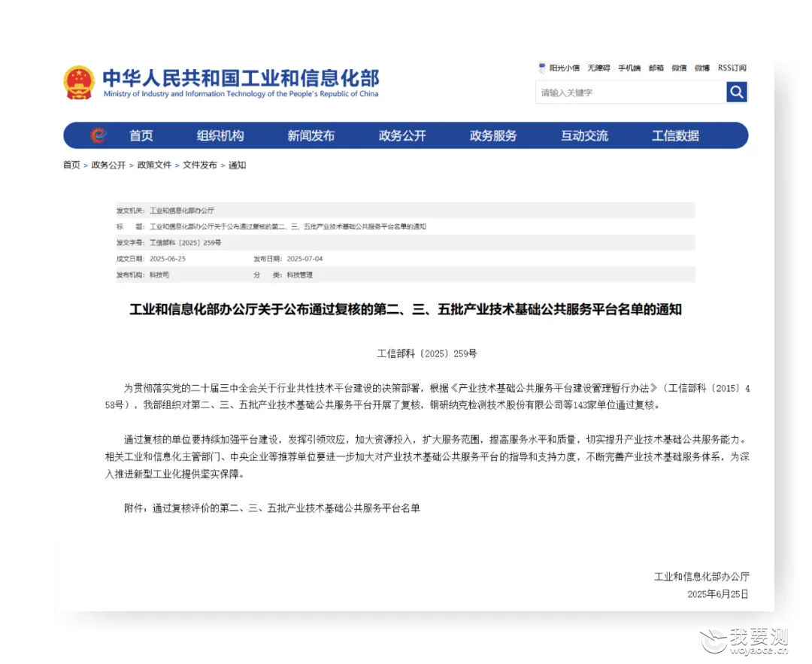Open the 新闻发布 menu
Screen dimensions: 812x664
[311, 135]
